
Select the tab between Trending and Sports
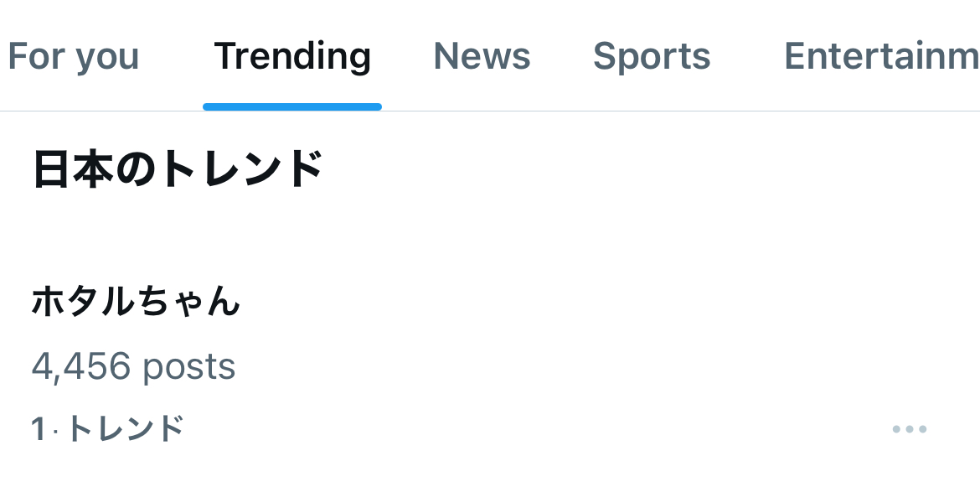pyautogui.click(x=482, y=57)
